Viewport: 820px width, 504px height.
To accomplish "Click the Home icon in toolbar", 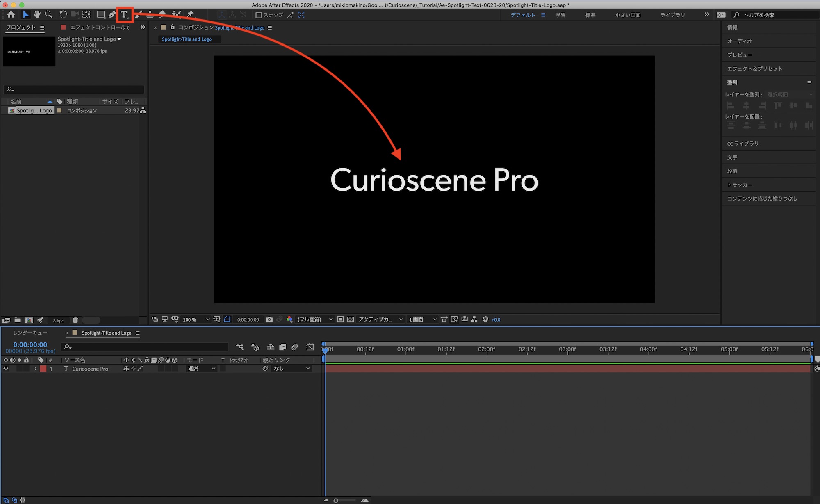I will 11,15.
